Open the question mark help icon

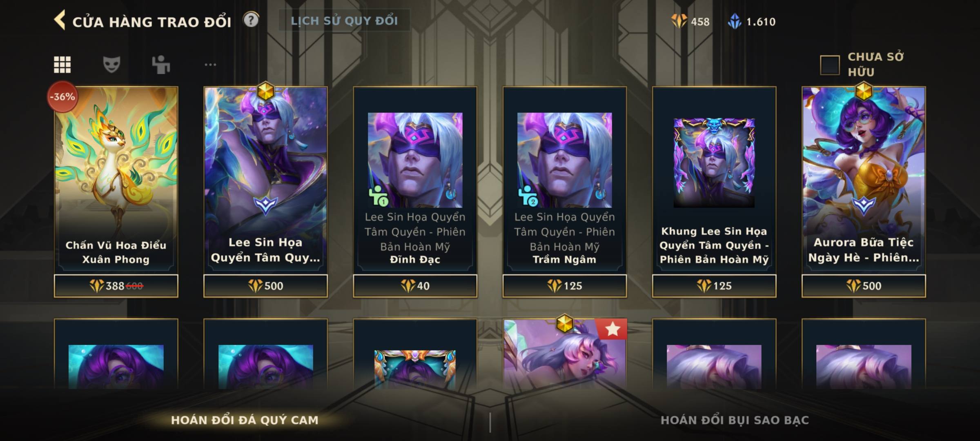251,20
